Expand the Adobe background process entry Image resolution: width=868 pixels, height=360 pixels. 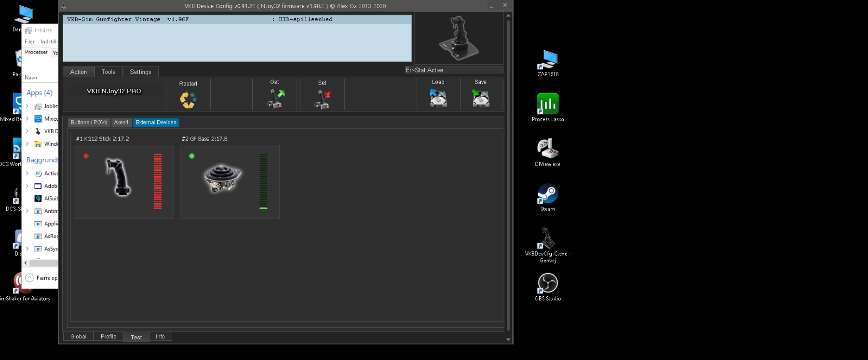click(27, 186)
